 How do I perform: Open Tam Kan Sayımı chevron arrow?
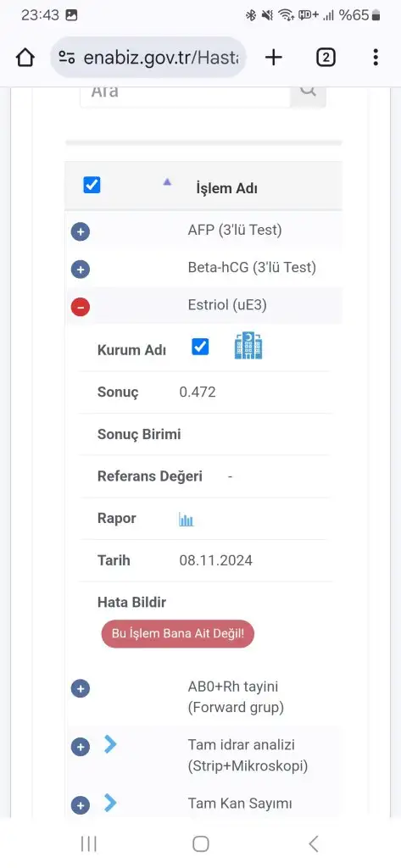[110, 802]
